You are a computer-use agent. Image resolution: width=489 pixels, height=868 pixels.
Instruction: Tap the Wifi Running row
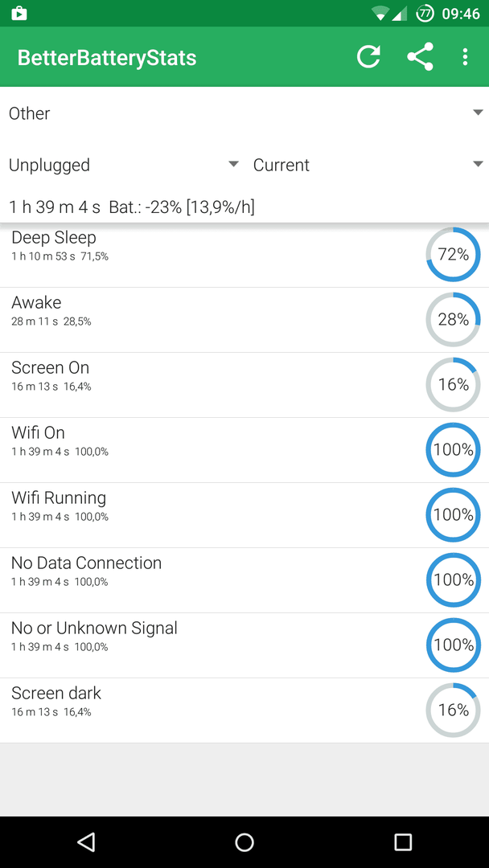tap(244, 515)
